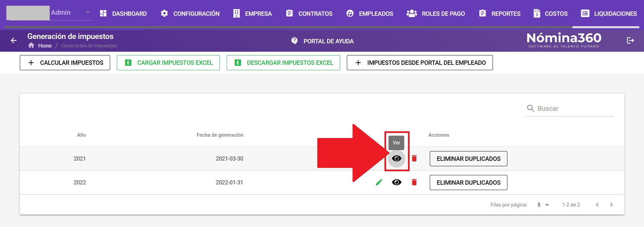The height and width of the screenshot is (227, 644).
Task: Go to the Empresa section
Action: pos(252,13)
